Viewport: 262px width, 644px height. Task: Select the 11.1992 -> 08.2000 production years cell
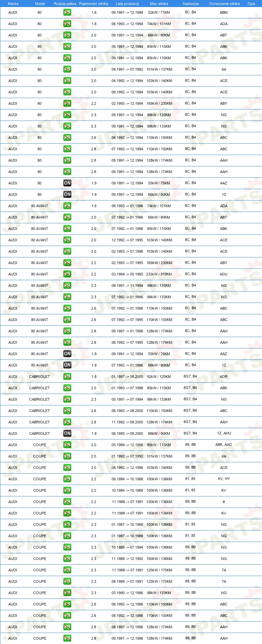(127, 422)
